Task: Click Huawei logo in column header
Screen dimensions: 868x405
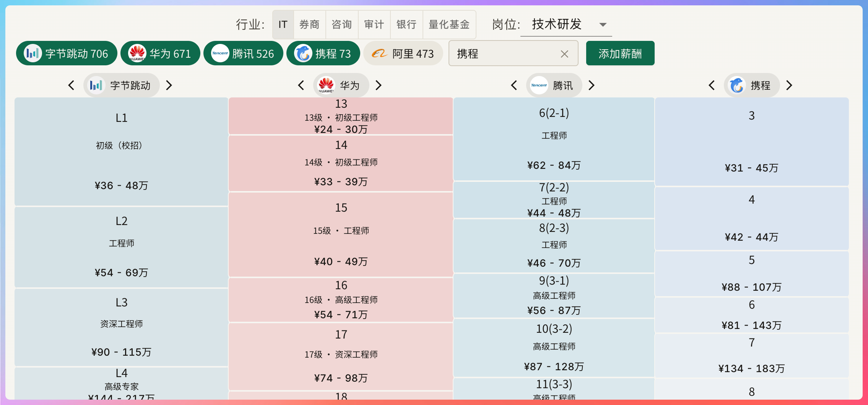Action: click(x=326, y=85)
